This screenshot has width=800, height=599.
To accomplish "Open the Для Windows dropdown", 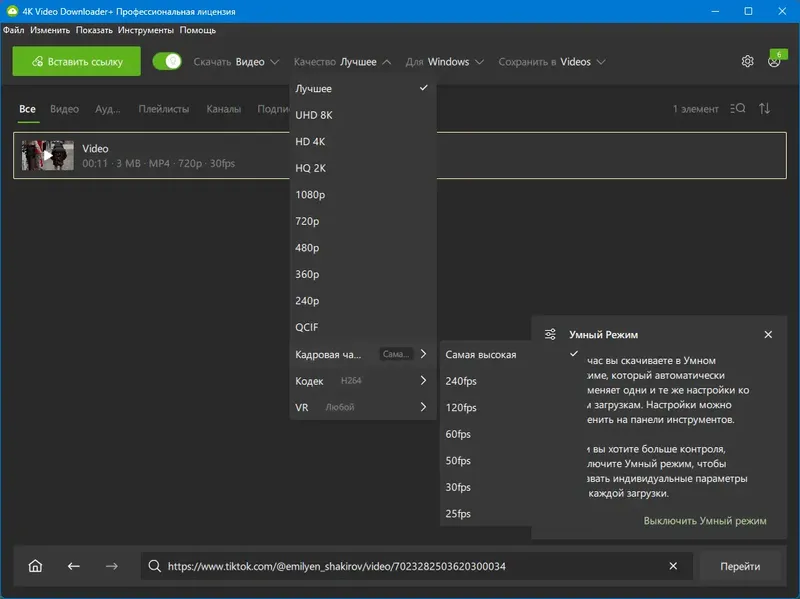I will coord(444,62).
